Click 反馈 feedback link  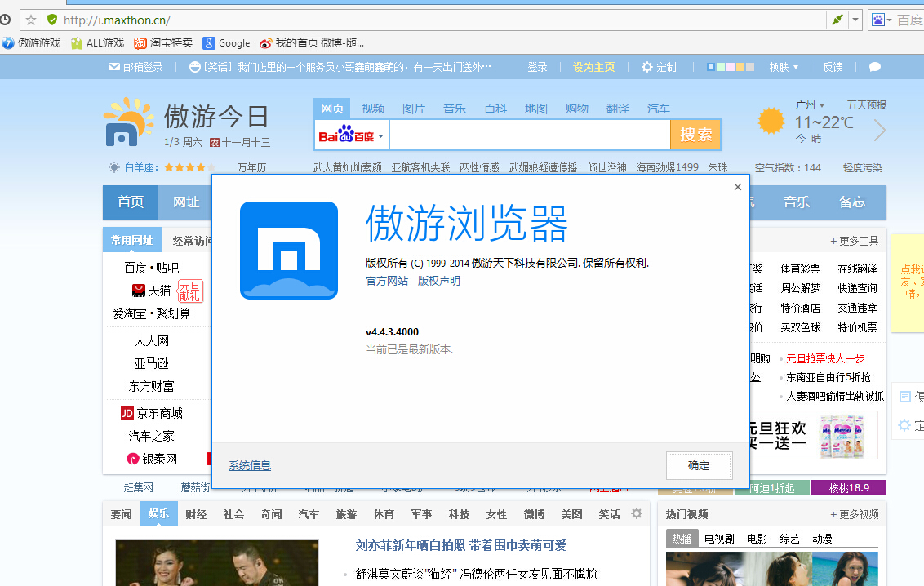pyautogui.click(x=833, y=67)
